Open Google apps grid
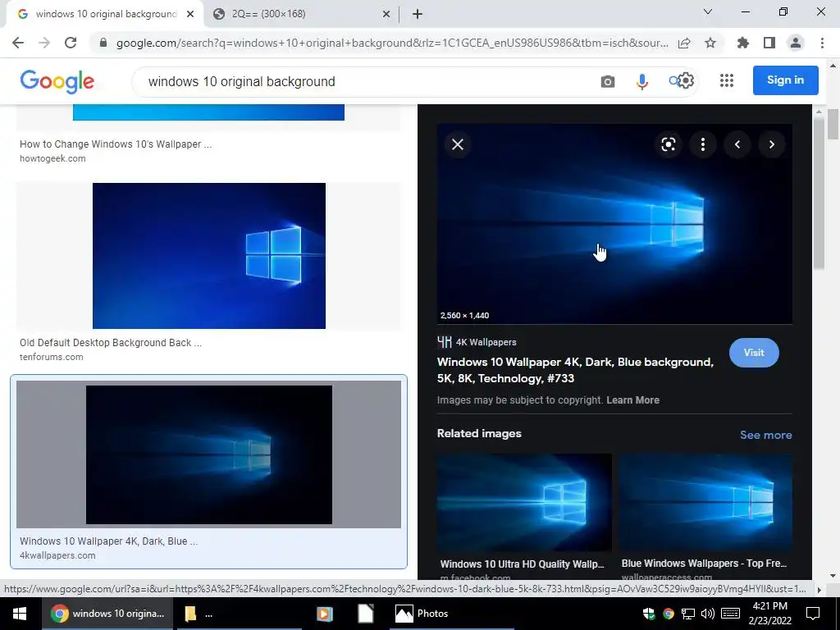This screenshot has height=630, width=840. click(727, 81)
